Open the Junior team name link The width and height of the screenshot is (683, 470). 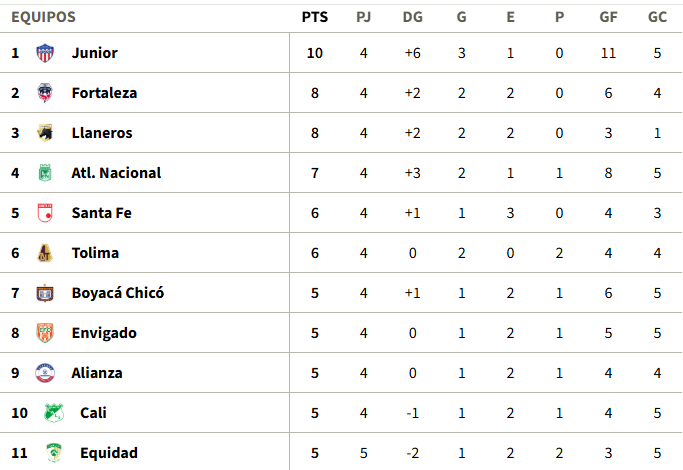(95, 53)
